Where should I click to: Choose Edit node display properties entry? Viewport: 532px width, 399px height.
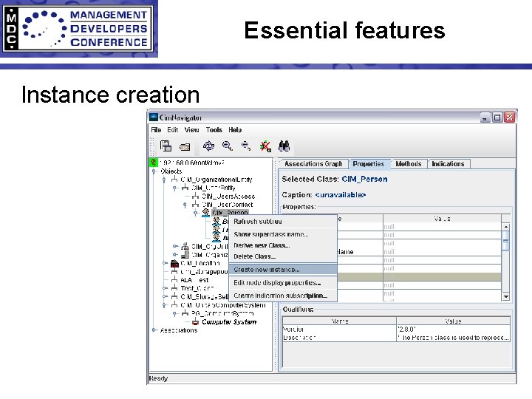(283, 282)
